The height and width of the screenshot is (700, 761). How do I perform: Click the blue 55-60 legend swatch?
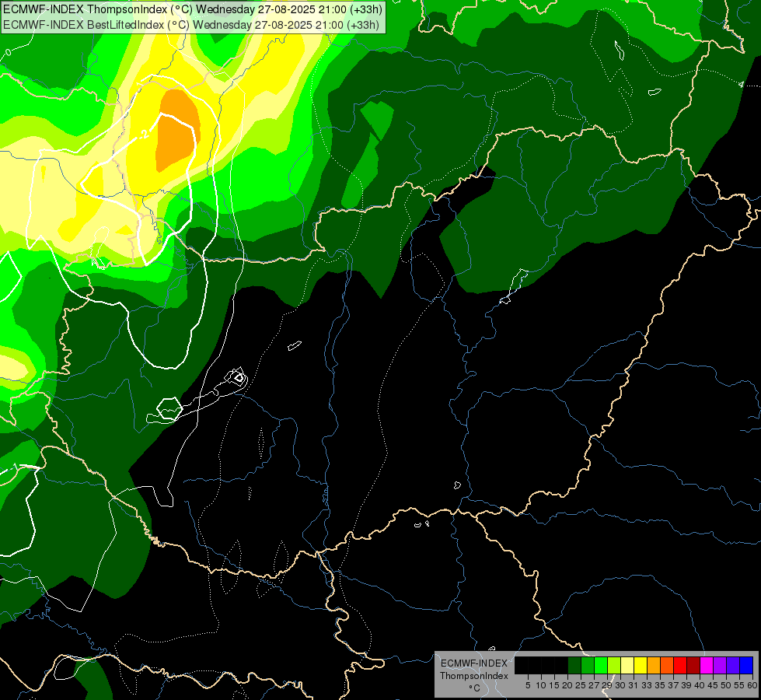coord(746,665)
